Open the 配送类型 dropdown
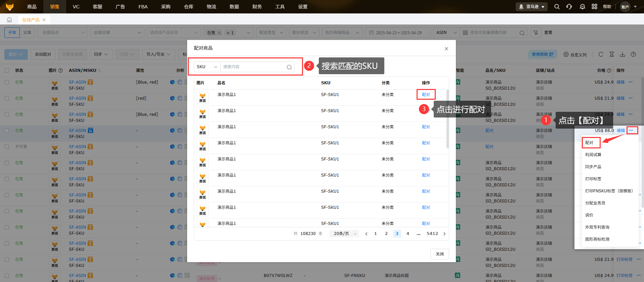644x282 pixels. 271,33
